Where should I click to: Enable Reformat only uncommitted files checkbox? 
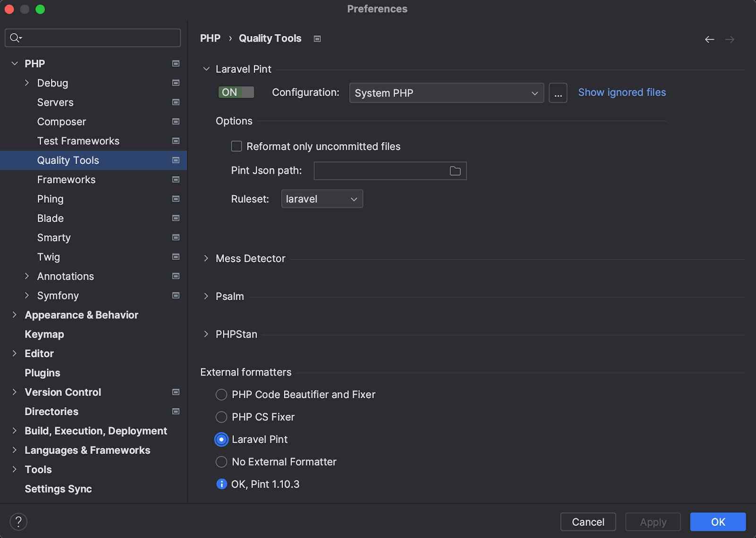(x=236, y=146)
